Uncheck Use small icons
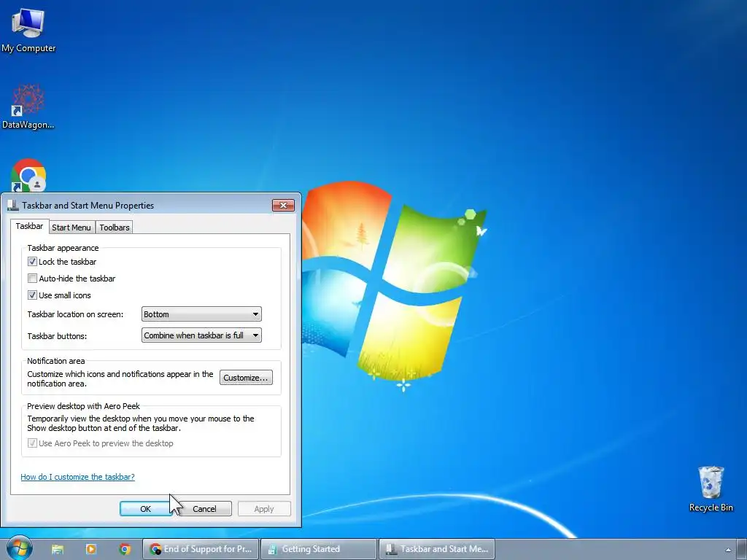The width and height of the screenshot is (747, 560). click(x=32, y=295)
